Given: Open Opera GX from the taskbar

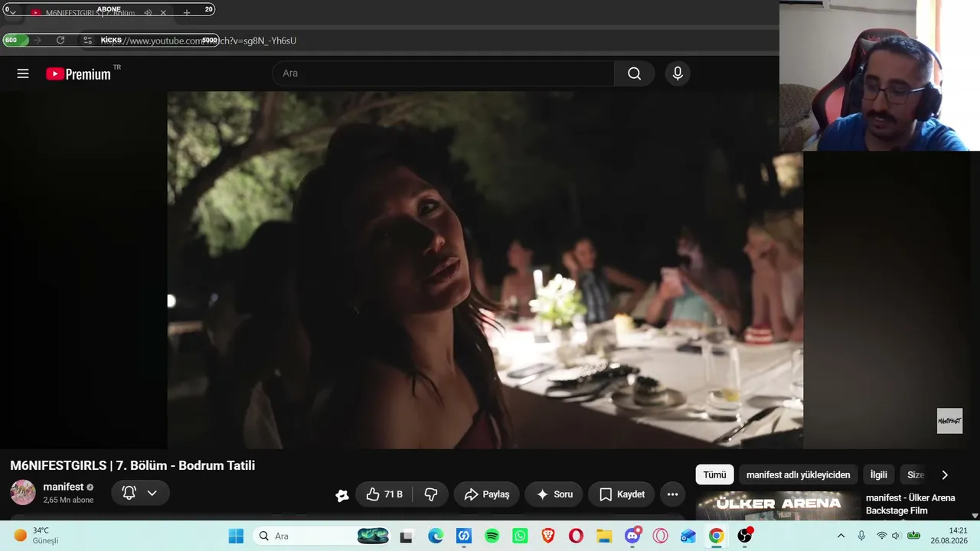Looking at the screenshot, I should tap(660, 536).
